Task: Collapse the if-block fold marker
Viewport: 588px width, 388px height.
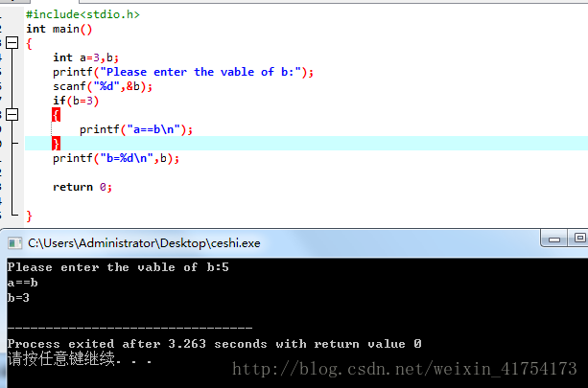Action: [x=12, y=115]
